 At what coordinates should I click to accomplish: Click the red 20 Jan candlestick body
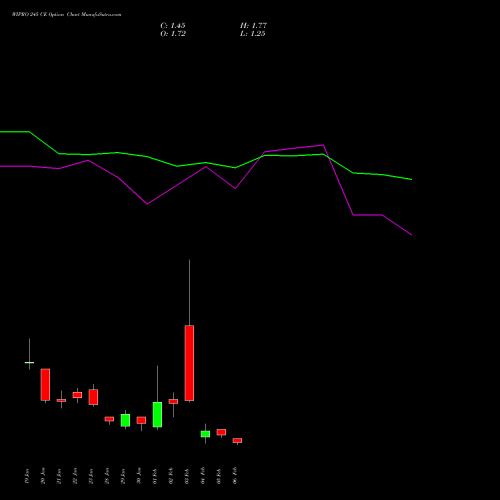tap(45, 384)
